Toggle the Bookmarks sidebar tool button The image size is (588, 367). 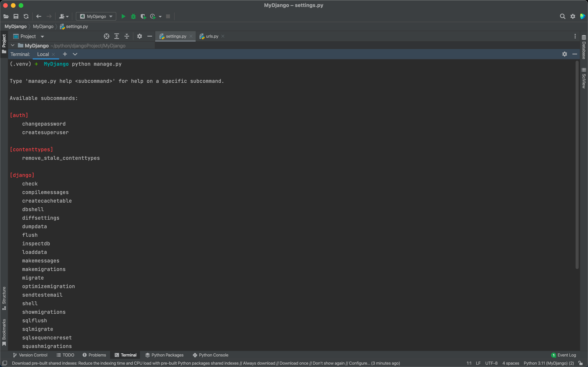click(4, 332)
